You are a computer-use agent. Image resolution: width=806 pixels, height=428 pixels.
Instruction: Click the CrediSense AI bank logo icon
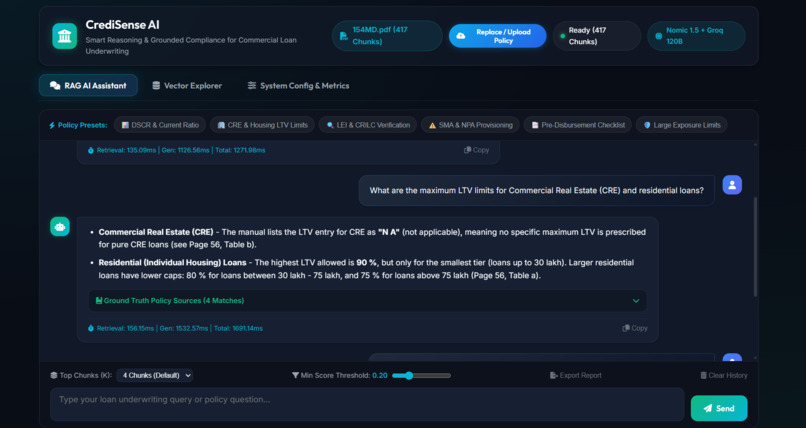[x=65, y=36]
